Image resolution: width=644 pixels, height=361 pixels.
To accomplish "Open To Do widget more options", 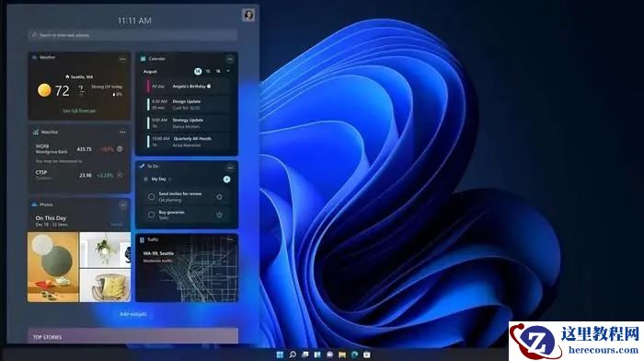I will point(230,167).
